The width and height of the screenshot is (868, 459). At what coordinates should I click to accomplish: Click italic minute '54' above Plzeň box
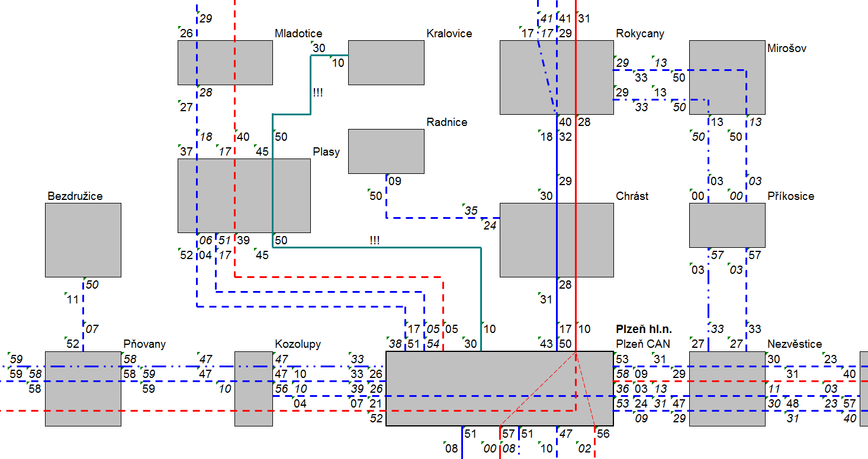pos(433,344)
